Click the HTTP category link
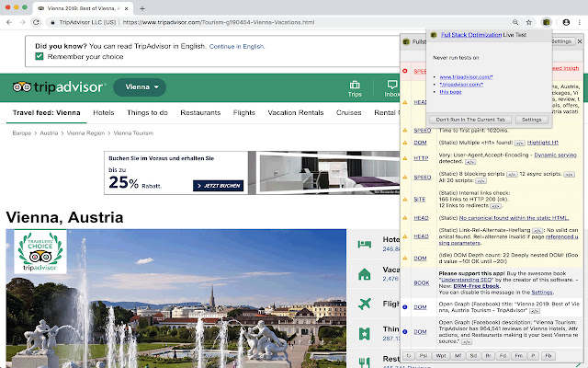Image resolution: width=588 pixels, height=368 pixels. [x=421, y=158]
